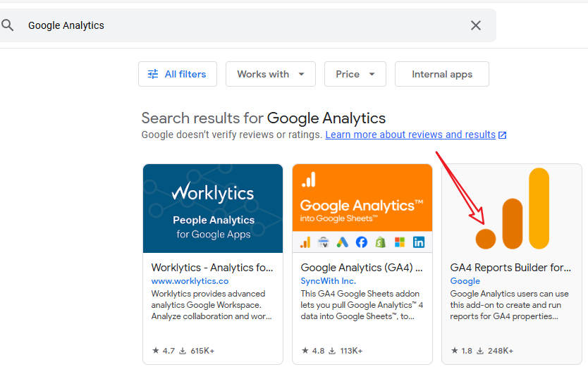Click the Google Ads icon in SyncWith card
The image size is (588, 367).
tap(343, 242)
